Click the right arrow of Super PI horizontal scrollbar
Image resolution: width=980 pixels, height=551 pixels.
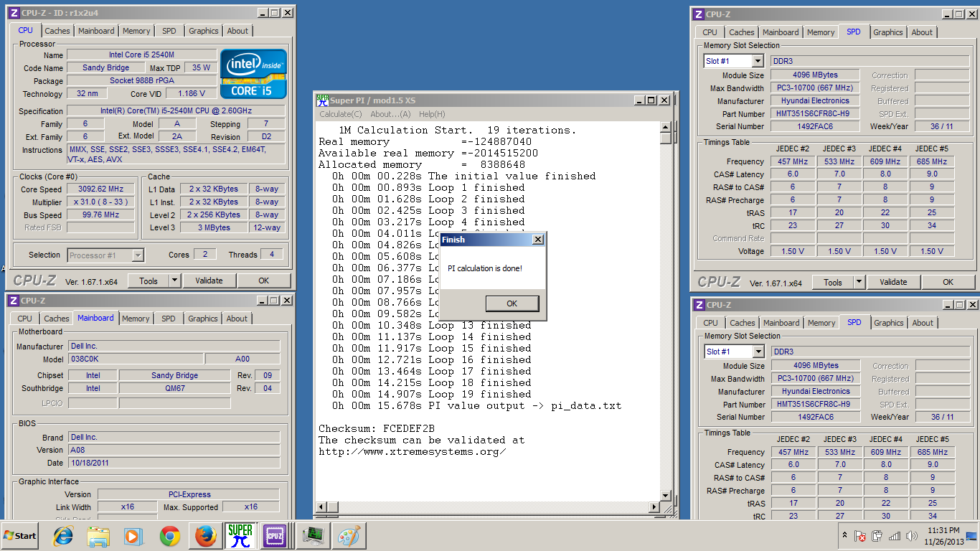tap(653, 507)
